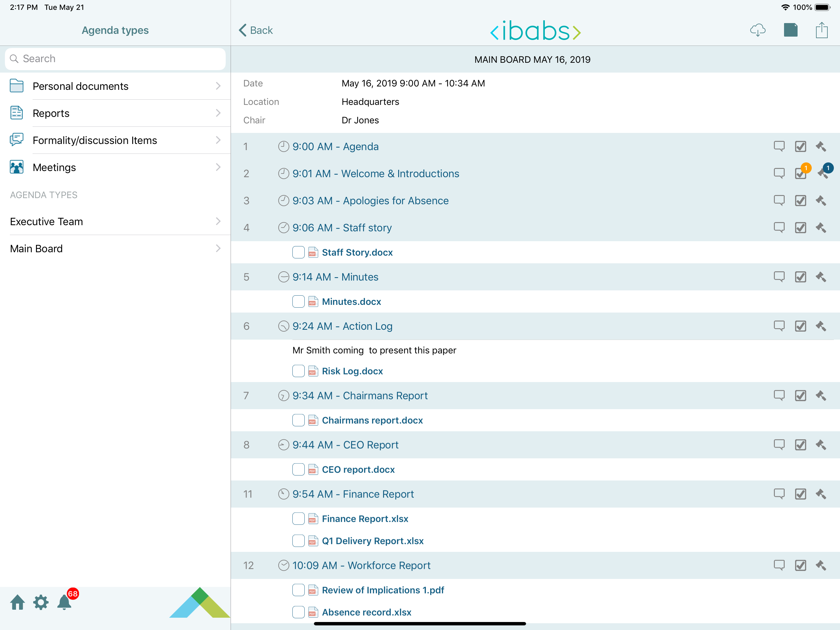Expand Meetings chevron
The image size is (840, 630).
(x=218, y=167)
